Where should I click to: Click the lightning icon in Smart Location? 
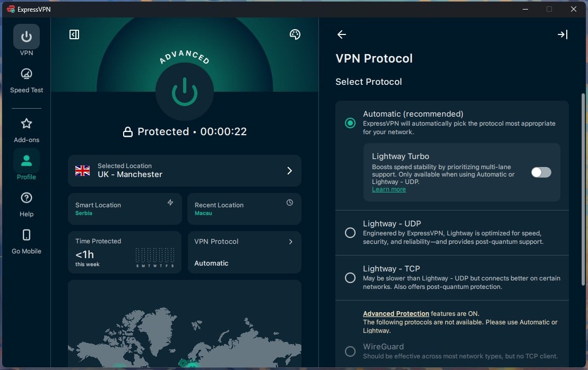click(170, 202)
